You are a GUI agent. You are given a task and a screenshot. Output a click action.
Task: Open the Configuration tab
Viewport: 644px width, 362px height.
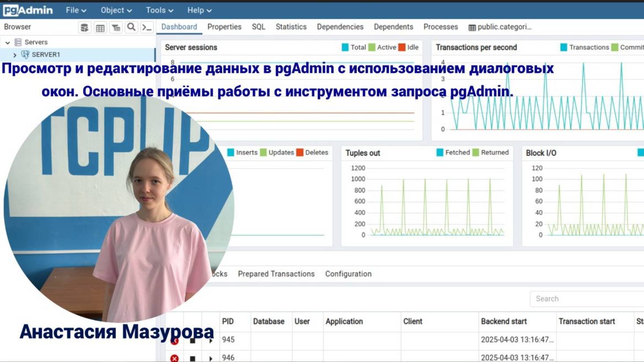pos(348,274)
